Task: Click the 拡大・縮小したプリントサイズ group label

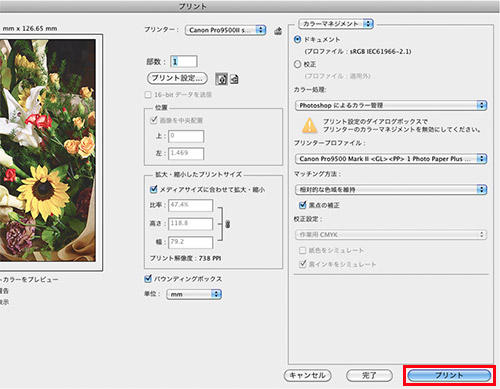Action: point(199,174)
